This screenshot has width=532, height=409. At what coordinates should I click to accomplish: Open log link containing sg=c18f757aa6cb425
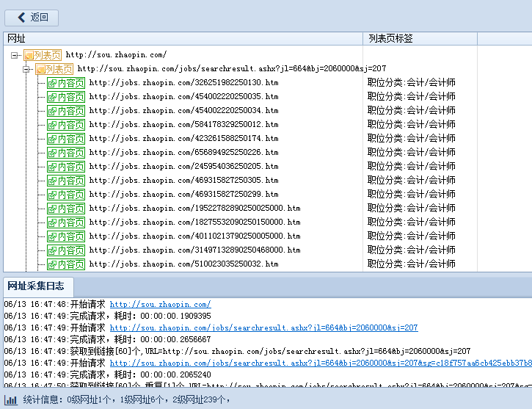321,363
